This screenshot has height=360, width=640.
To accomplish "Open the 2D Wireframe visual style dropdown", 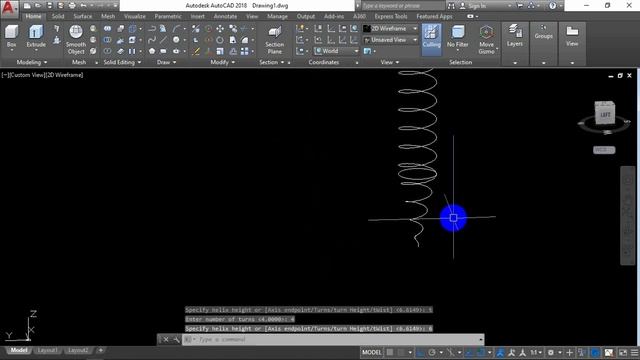I will [391, 29].
